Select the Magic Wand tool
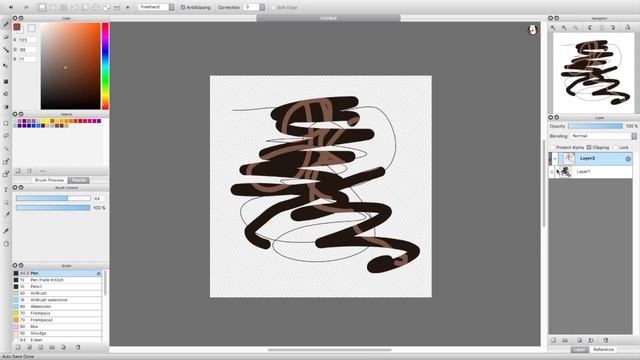 (x=6, y=149)
